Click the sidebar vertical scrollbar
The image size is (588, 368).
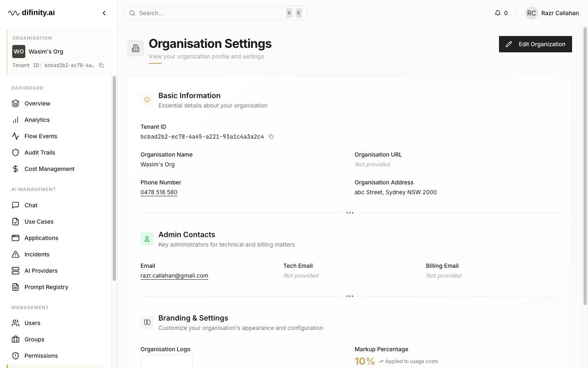point(114,178)
